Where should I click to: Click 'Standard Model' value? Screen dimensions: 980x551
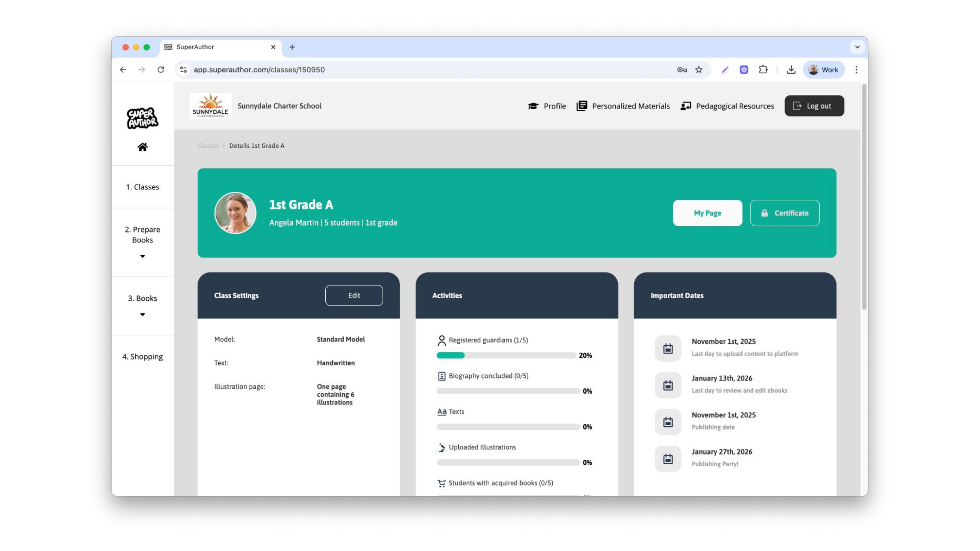(x=340, y=339)
